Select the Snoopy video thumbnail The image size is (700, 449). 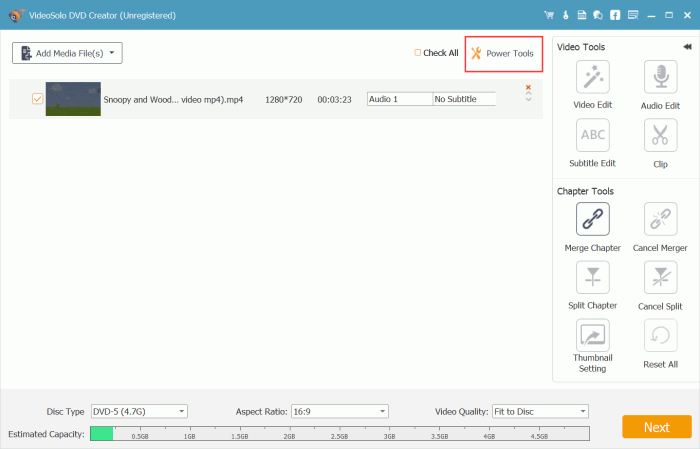click(73, 99)
